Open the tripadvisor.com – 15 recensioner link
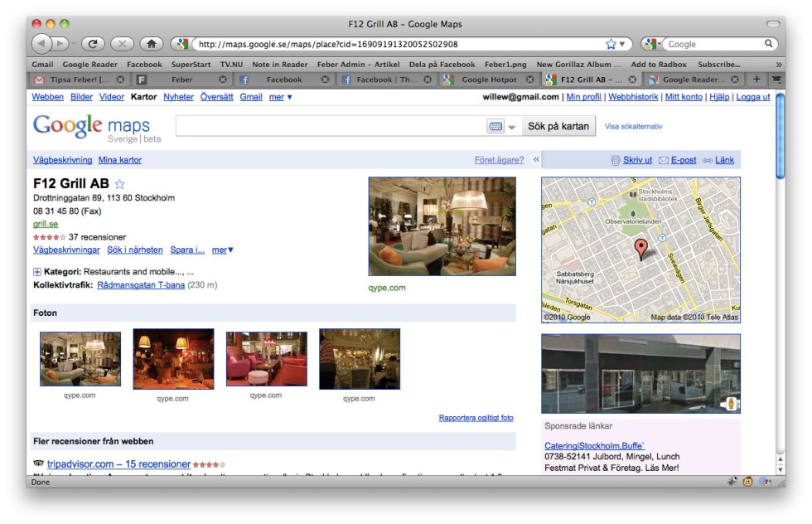This screenshot has height=524, width=812. pos(118,463)
